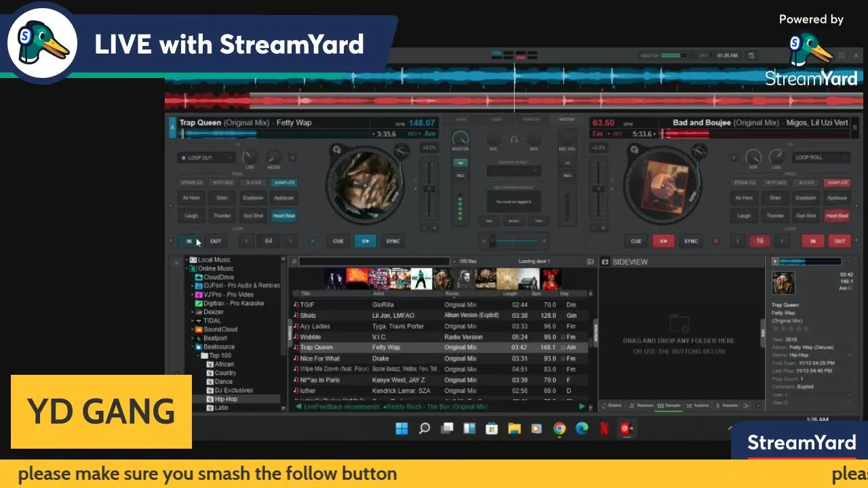The width and height of the screenshot is (868, 488).
Task: Trigger the Siren sample pad on deck A
Action: [222, 198]
